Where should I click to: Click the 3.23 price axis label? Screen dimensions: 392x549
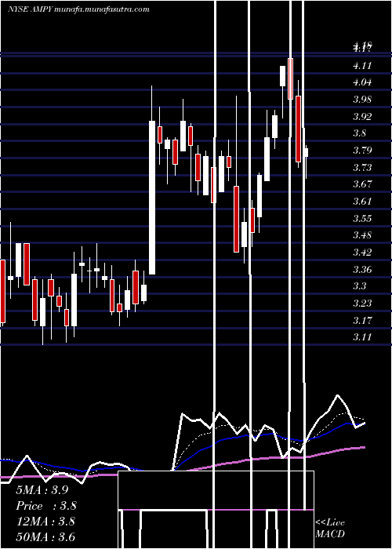(362, 304)
